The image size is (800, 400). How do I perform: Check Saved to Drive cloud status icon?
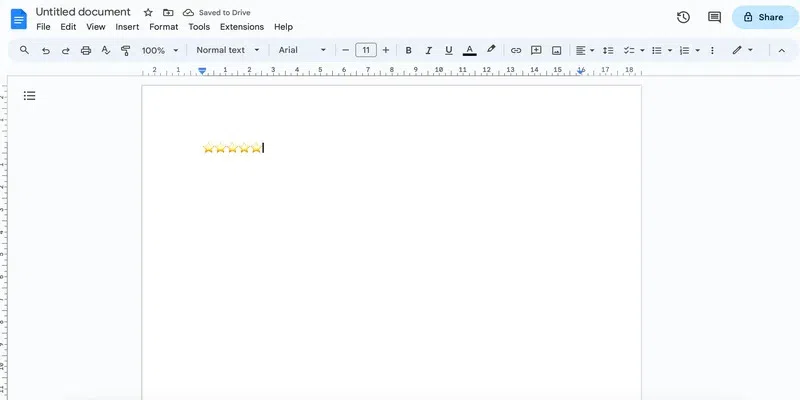point(188,12)
